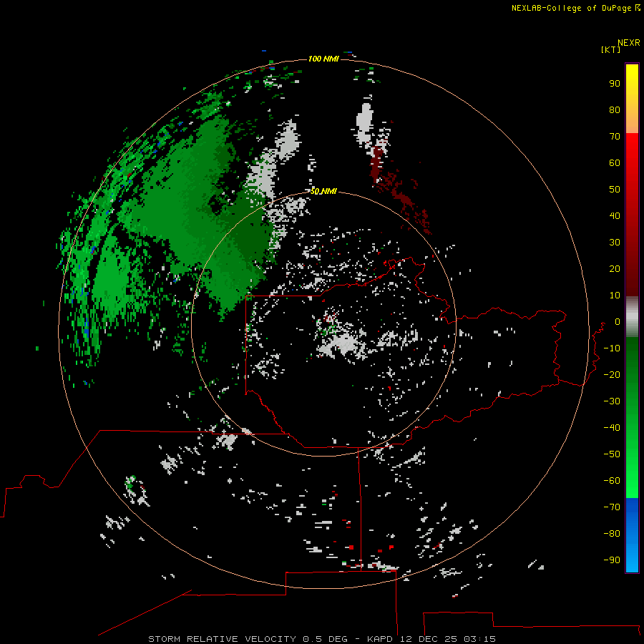Click the 0.5 DEG elevation text in caption
The width and height of the screenshot is (644, 644).
pyautogui.click(x=326, y=639)
